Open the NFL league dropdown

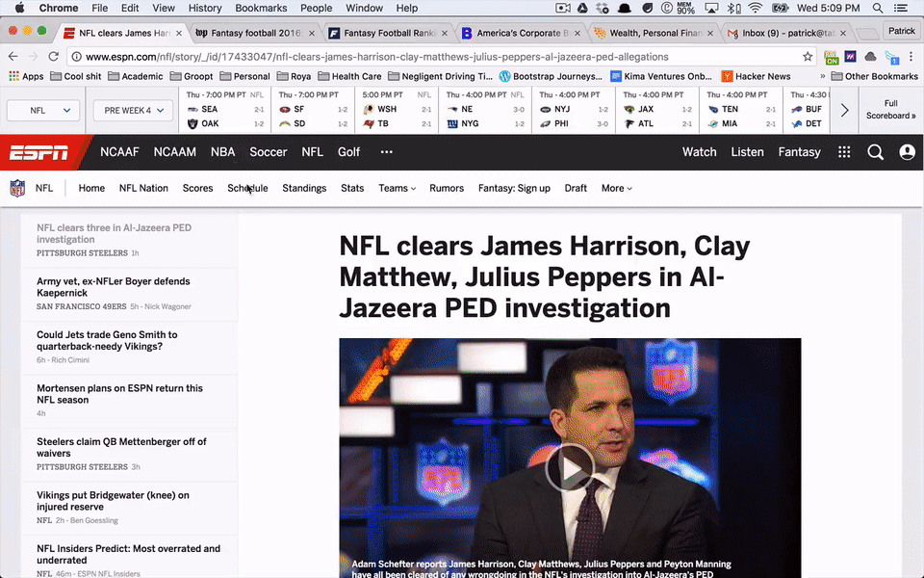(43, 110)
